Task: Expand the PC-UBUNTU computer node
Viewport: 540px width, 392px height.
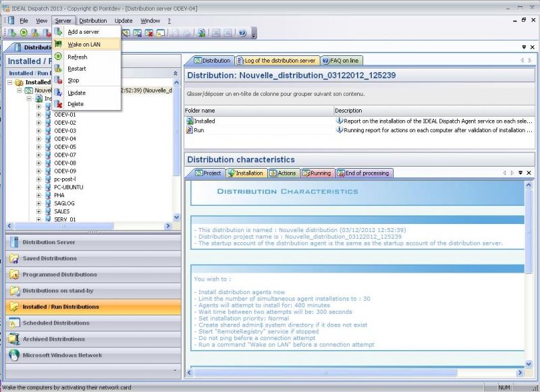Action: pyautogui.click(x=38, y=187)
